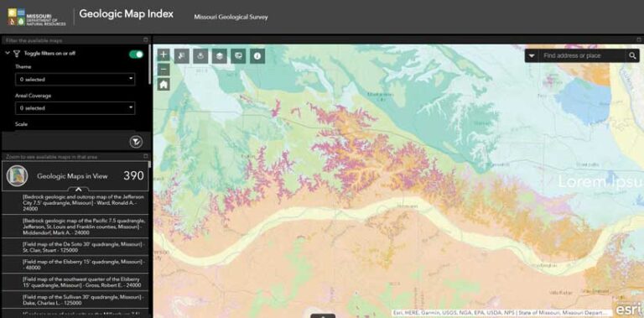Click the Missouri DNR logo
The height and width of the screenshot is (318, 644).
37,18
